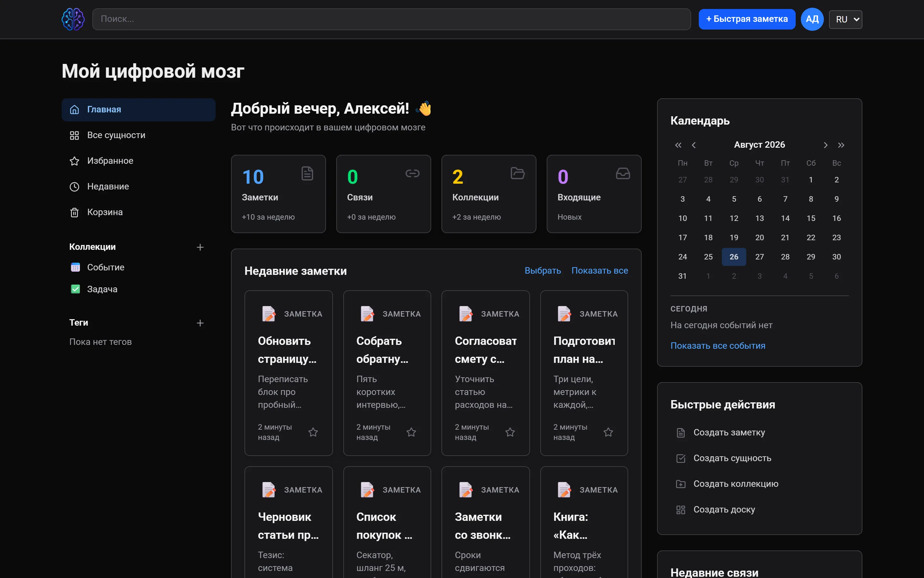The width and height of the screenshot is (924, 578).
Task: Star the Согласоват смету note
Action: click(x=510, y=432)
